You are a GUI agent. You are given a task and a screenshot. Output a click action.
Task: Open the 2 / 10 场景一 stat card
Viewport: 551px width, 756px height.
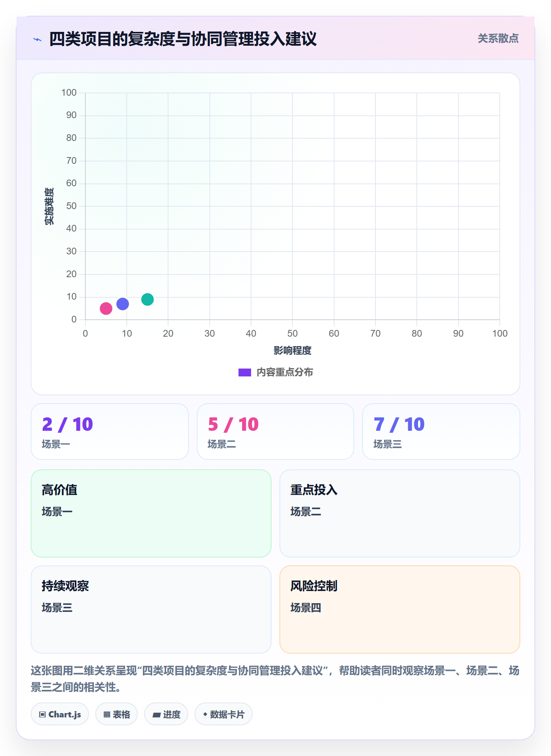point(110,432)
